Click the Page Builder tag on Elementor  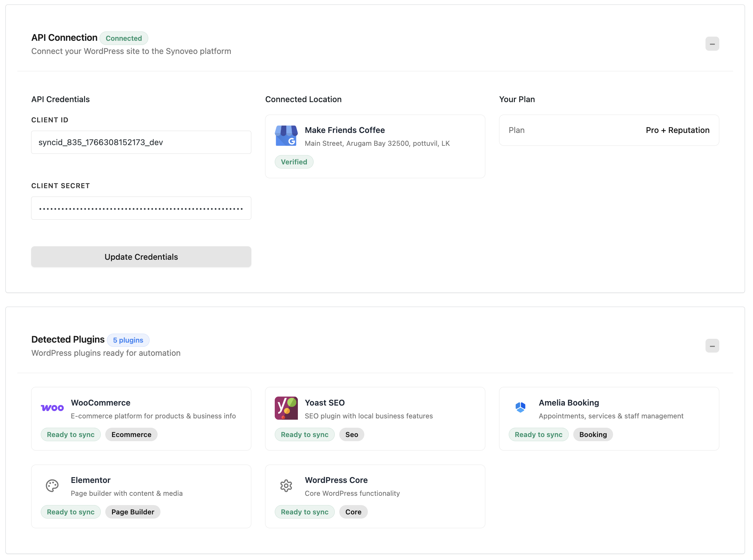(x=133, y=512)
